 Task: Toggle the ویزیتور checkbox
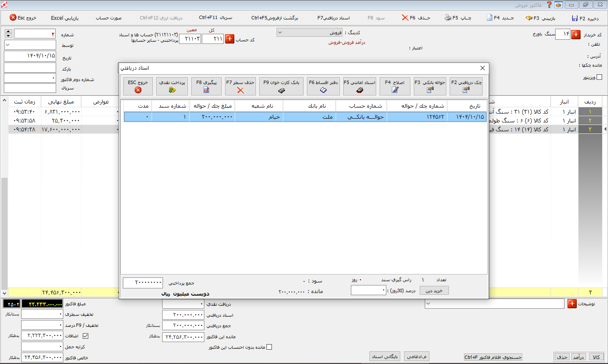[599, 77]
